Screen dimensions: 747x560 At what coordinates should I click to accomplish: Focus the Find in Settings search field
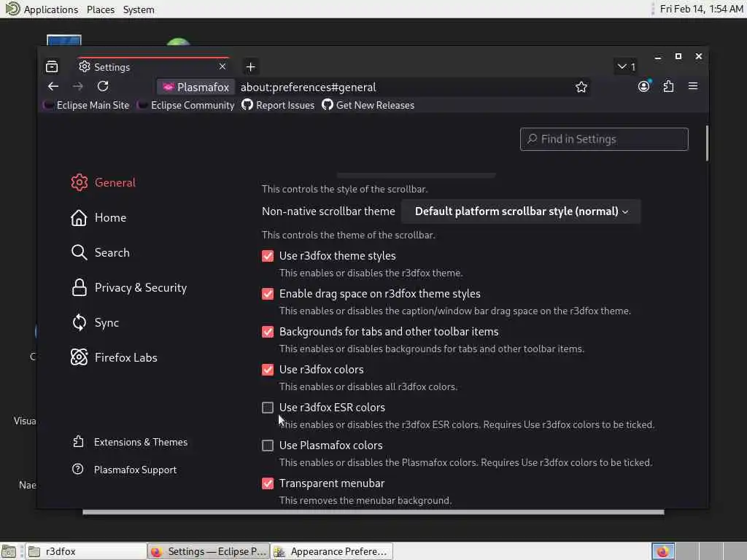[603, 139]
